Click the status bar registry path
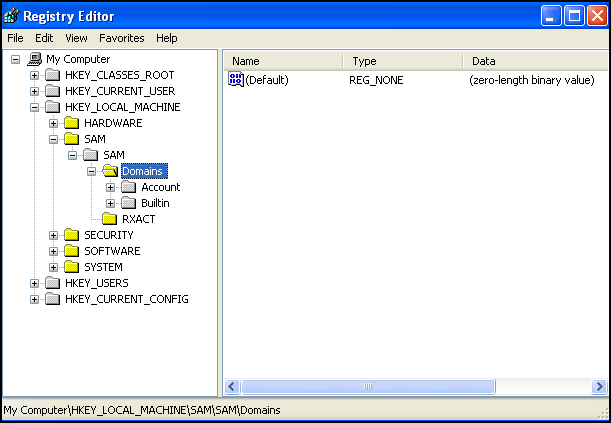Viewport: 611px width, 423px height. [x=142, y=410]
